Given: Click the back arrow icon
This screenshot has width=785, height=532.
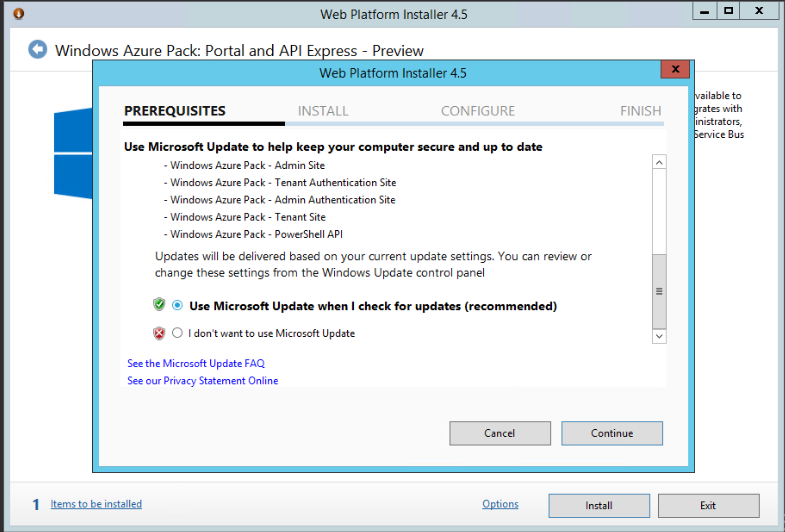Looking at the screenshot, I should [38, 50].
